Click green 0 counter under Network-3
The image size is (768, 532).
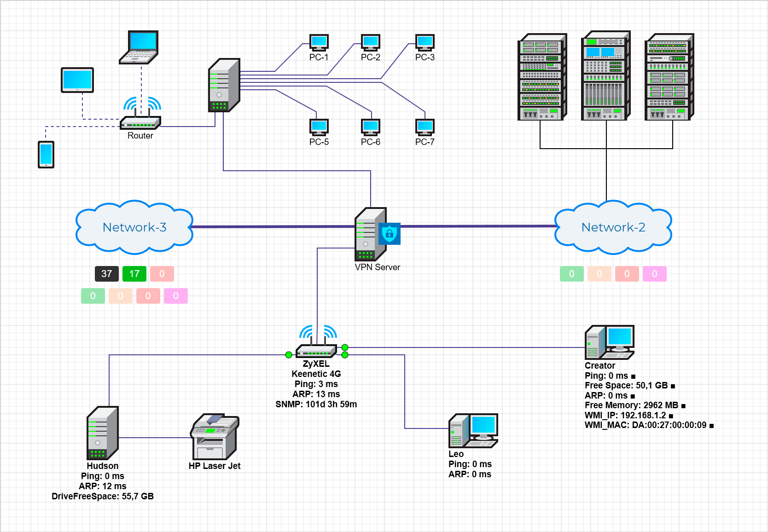coord(93,296)
